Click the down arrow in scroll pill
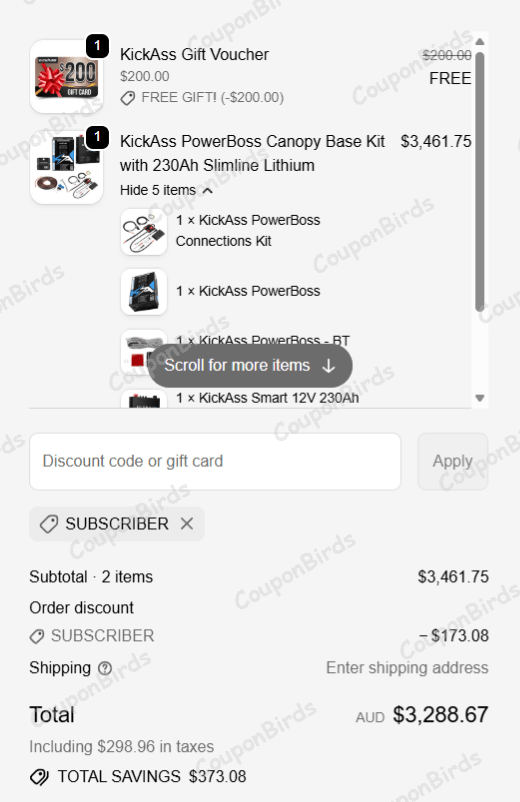Viewport: 520px width, 802px height. click(x=329, y=366)
